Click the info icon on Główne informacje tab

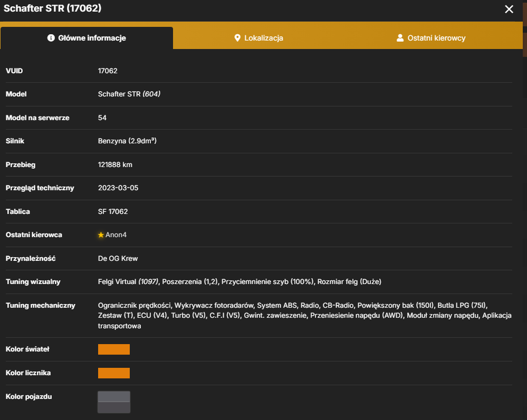(51, 38)
